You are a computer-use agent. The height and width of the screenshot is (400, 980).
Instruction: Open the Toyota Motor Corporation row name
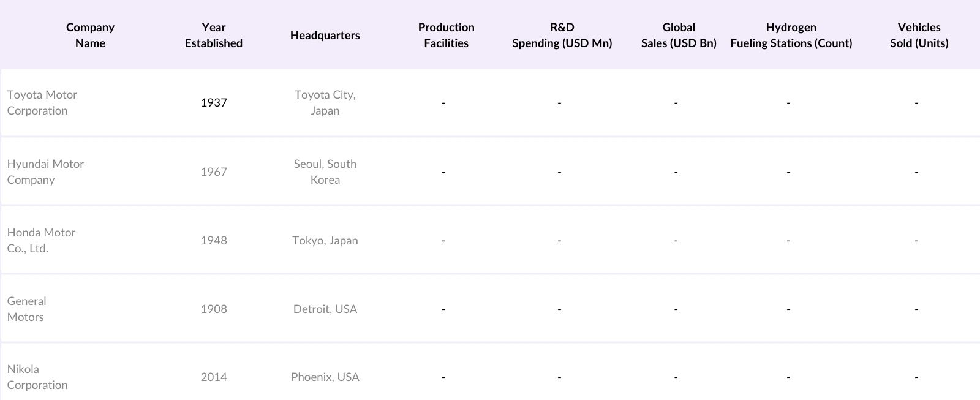coord(42,103)
